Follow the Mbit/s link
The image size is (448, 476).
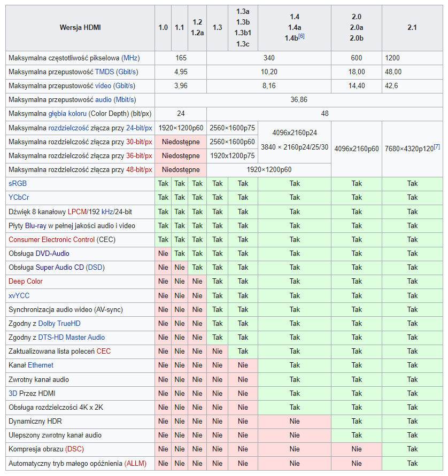point(125,100)
